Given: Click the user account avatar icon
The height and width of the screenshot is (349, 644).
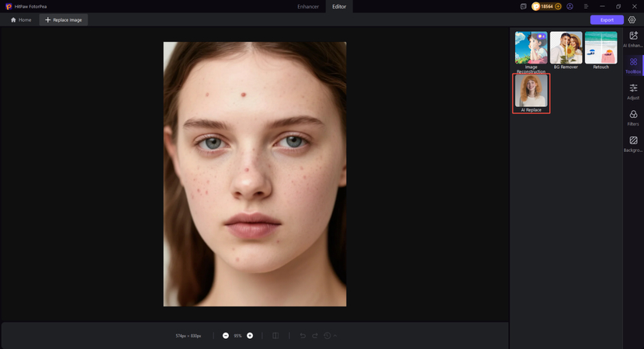Looking at the screenshot, I should 570,6.
